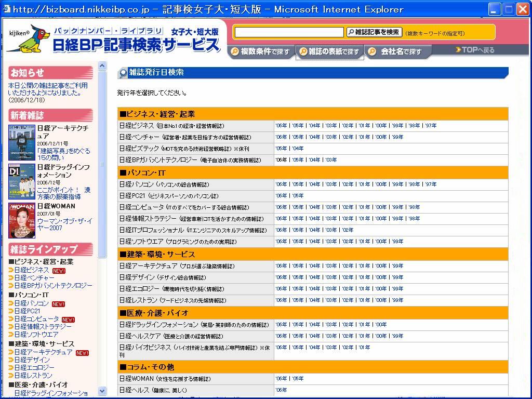Switch to the 複数条件で探す tab
Viewport: 532px width, 399px height.
261,51
